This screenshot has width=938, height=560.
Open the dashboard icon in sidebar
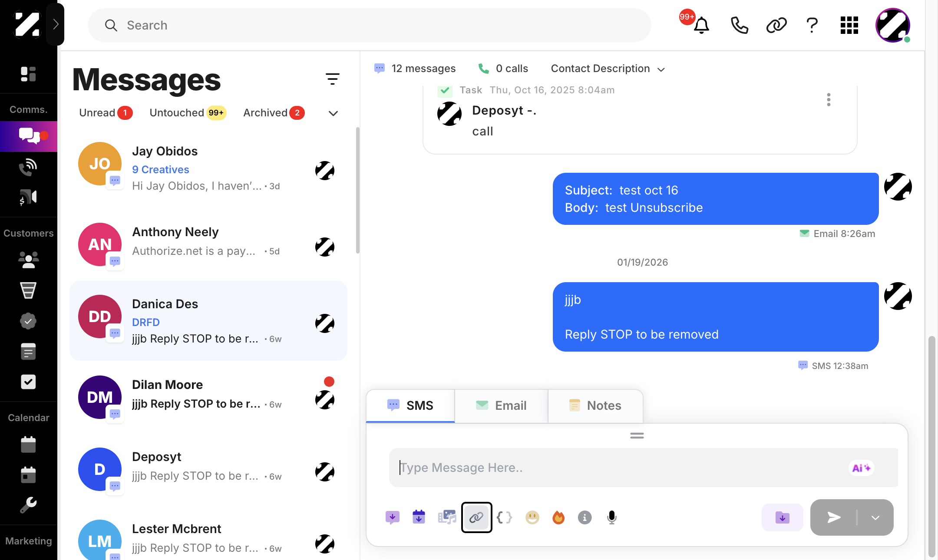(28, 74)
